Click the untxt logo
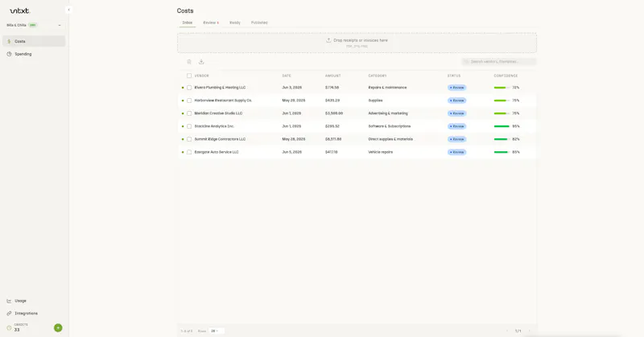Viewport: 644px width, 337px height. point(19,10)
